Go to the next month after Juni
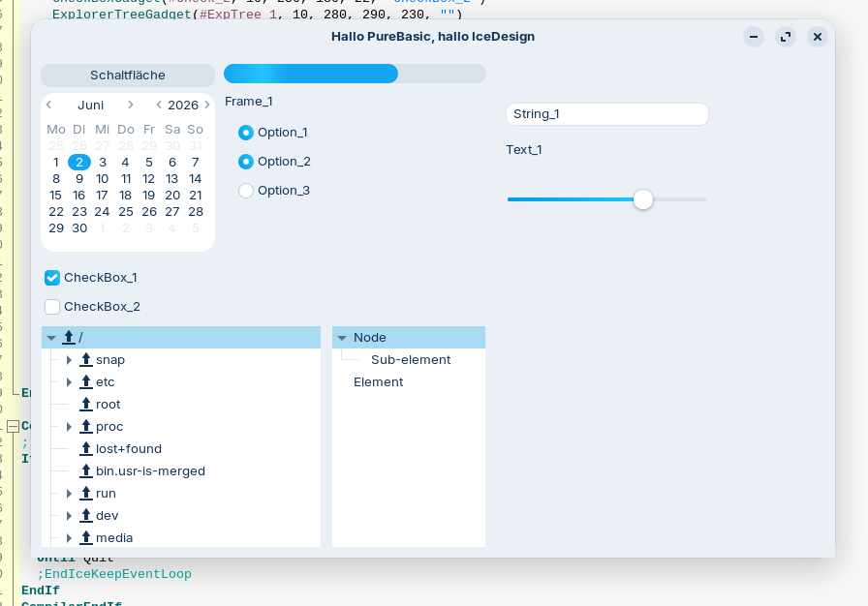Viewport: 868px width, 606px height. pyautogui.click(x=130, y=105)
